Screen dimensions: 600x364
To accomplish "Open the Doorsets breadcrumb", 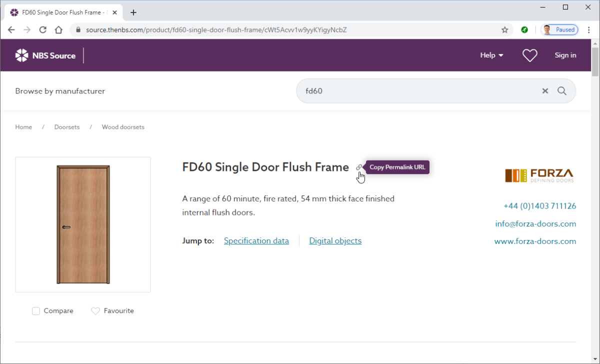I will [x=67, y=127].
